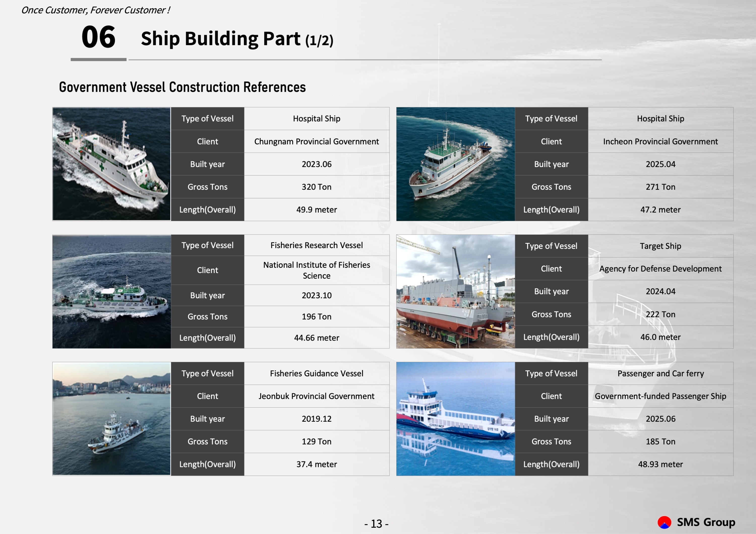Click "Client" label beside Chungnam Provincial Government
756x534 pixels.
click(x=207, y=142)
